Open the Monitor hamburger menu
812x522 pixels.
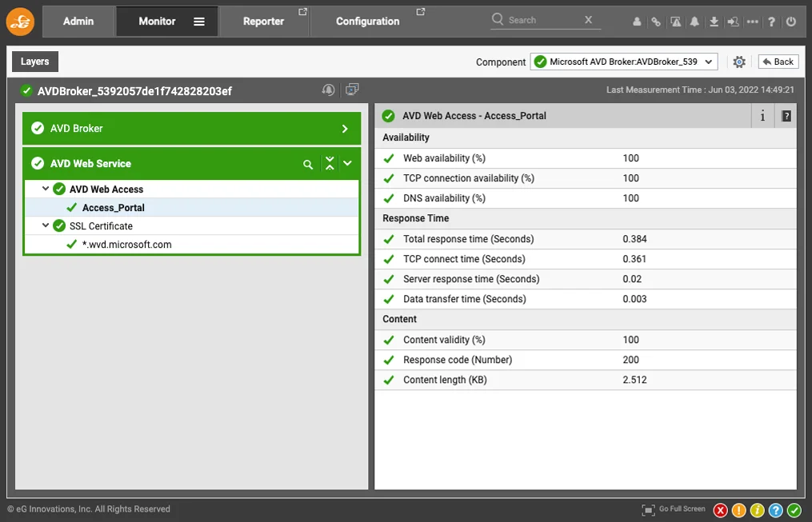[199, 22]
